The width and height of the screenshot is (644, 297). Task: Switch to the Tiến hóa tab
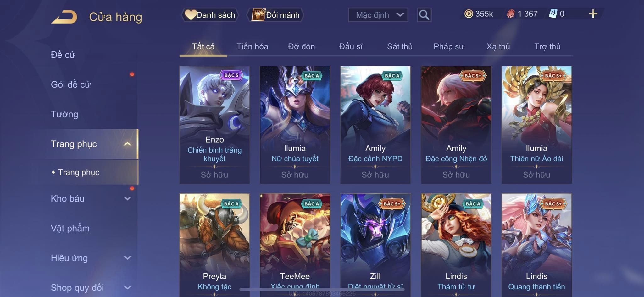[252, 46]
